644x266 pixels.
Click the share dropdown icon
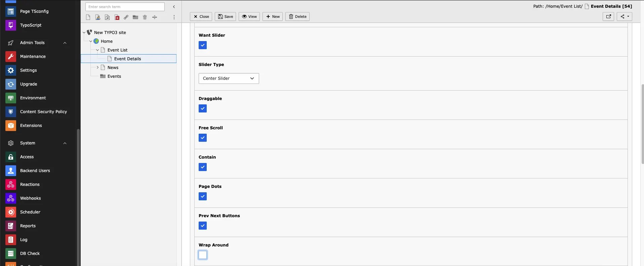click(625, 16)
